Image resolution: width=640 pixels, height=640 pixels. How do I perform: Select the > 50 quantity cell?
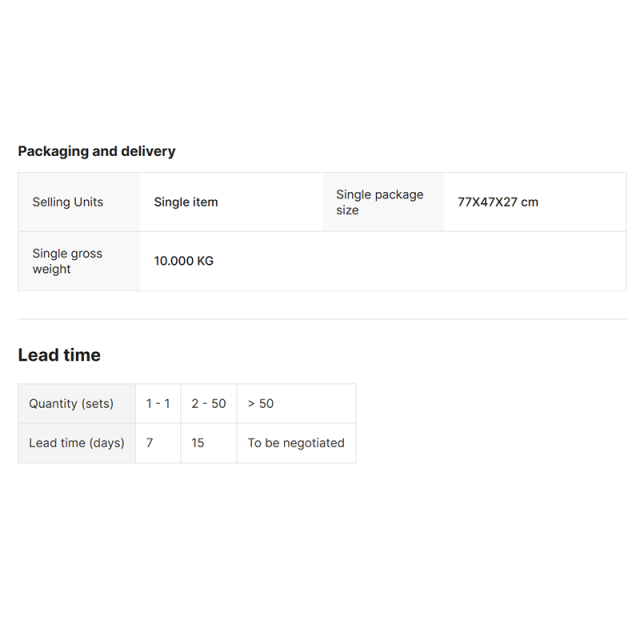296,403
